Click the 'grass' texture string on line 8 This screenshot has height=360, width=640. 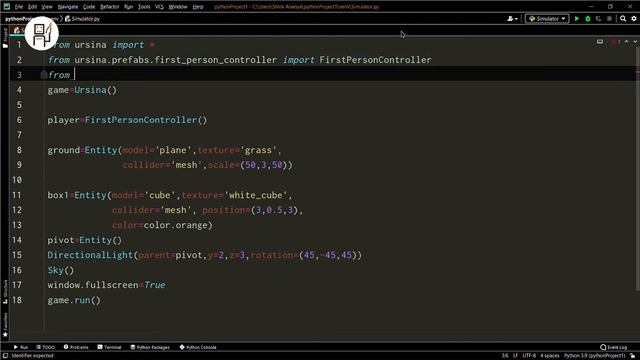tap(258, 150)
